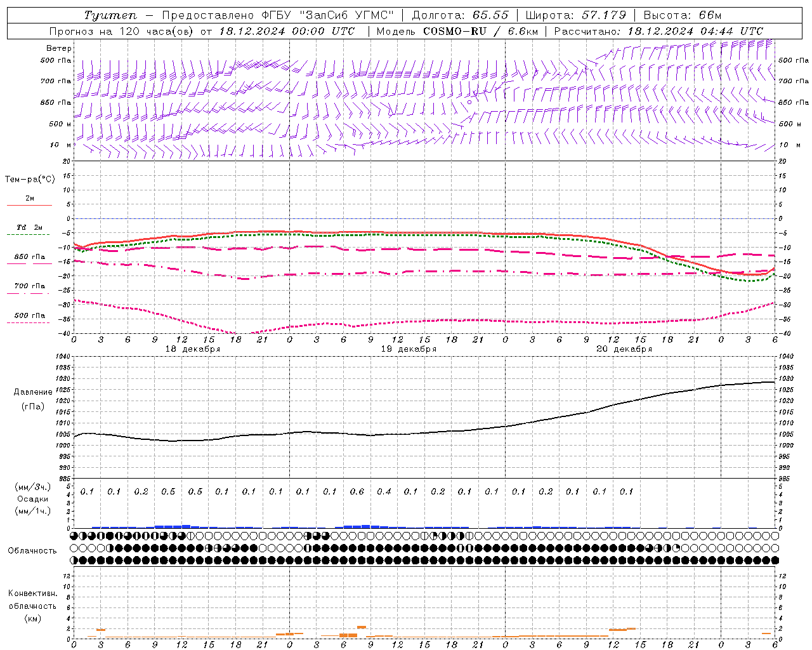Click the Давление panel label
The image size is (812, 650).
point(33,392)
